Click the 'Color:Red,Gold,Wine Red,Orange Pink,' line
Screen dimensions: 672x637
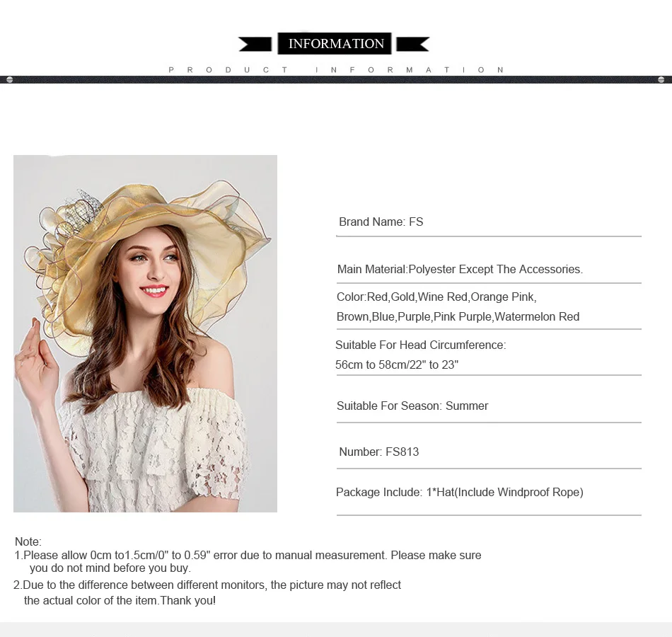pos(436,297)
